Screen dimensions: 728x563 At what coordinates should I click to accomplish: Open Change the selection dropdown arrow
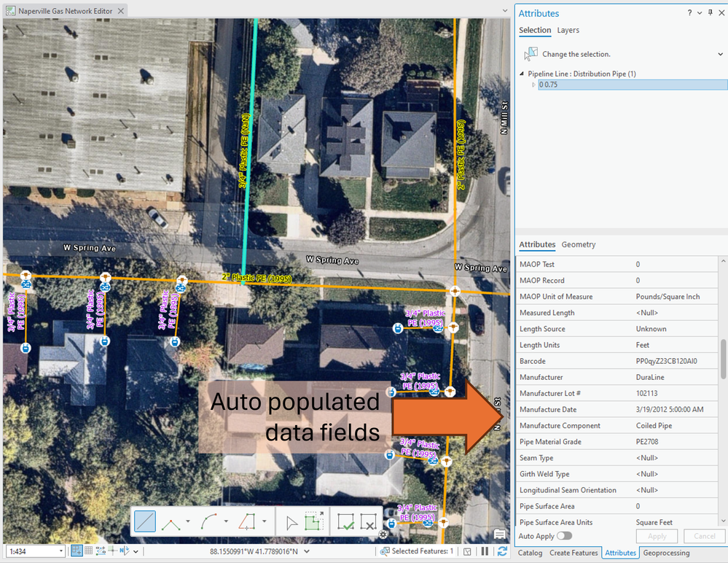pos(720,54)
